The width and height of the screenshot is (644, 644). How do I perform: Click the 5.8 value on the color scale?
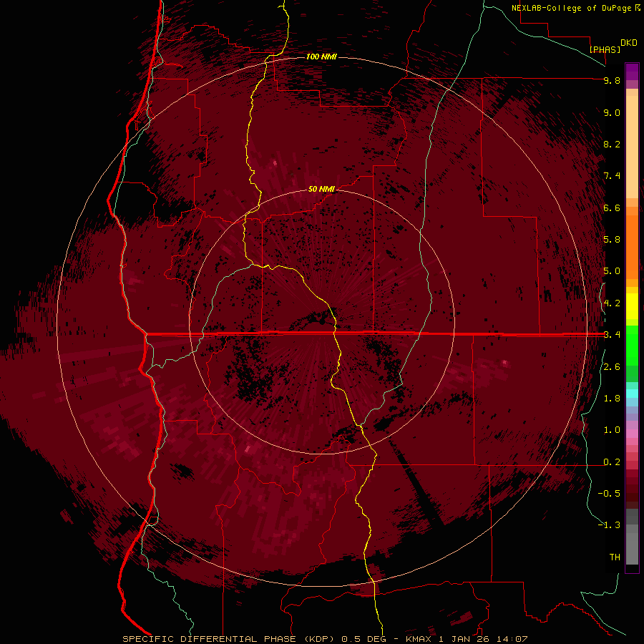click(612, 240)
